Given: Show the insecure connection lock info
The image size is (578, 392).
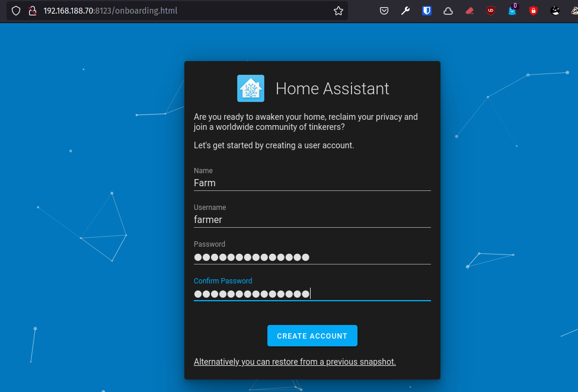Looking at the screenshot, I should (33, 11).
